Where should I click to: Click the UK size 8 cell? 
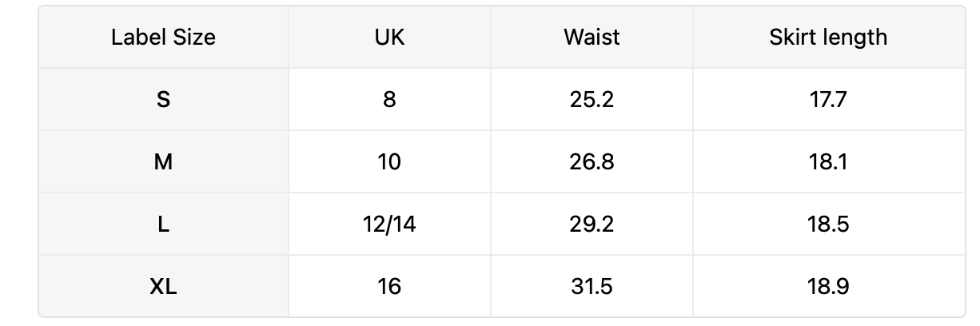[x=389, y=99]
